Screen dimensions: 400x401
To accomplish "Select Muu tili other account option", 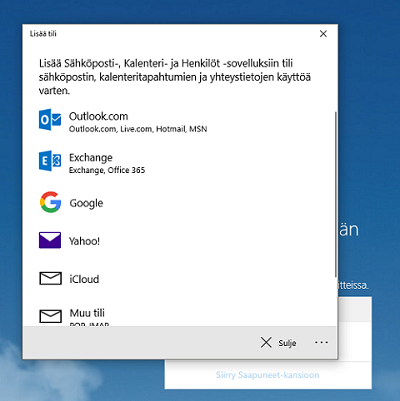I will click(87, 313).
